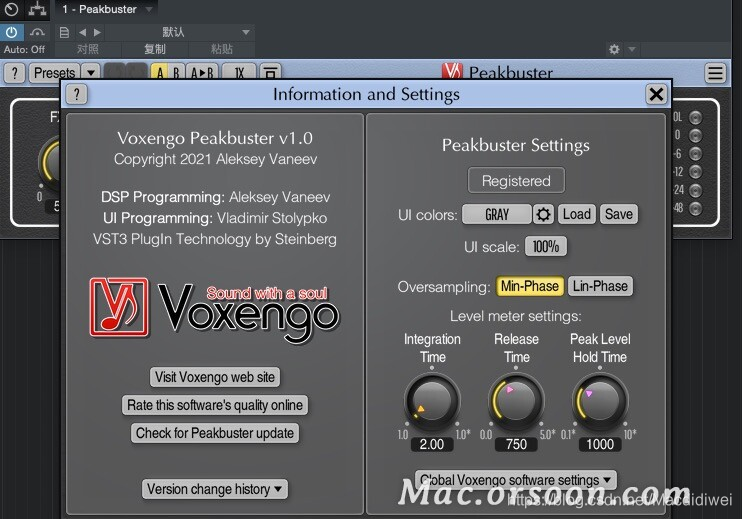742x519 pixels.
Task: Toggle the 0 dB meter indicator button
Action: click(695, 136)
